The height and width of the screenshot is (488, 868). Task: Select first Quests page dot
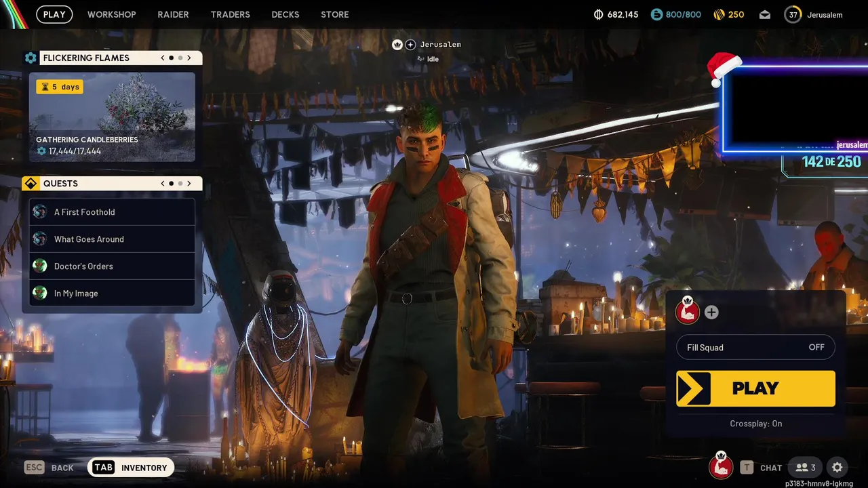pyautogui.click(x=171, y=184)
